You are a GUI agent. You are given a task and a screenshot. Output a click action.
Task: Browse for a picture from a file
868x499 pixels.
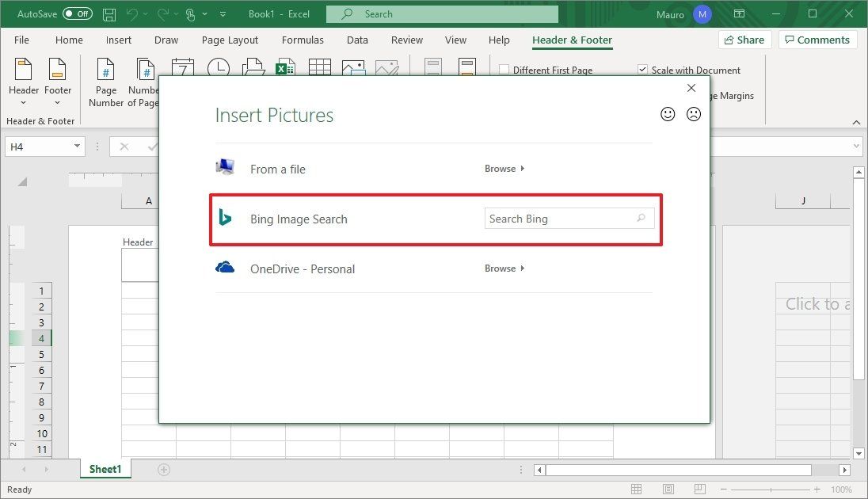point(500,168)
